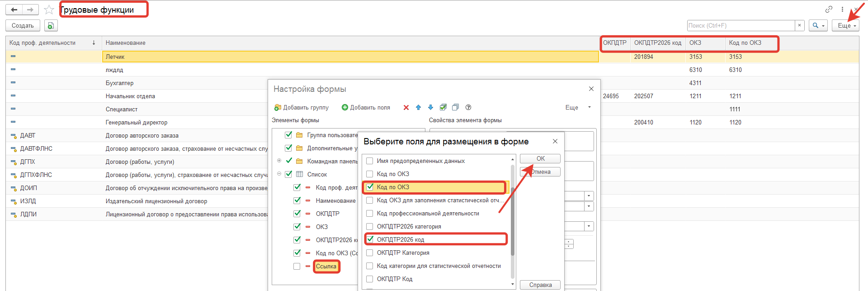Collapse the Список tree node

coord(279,174)
